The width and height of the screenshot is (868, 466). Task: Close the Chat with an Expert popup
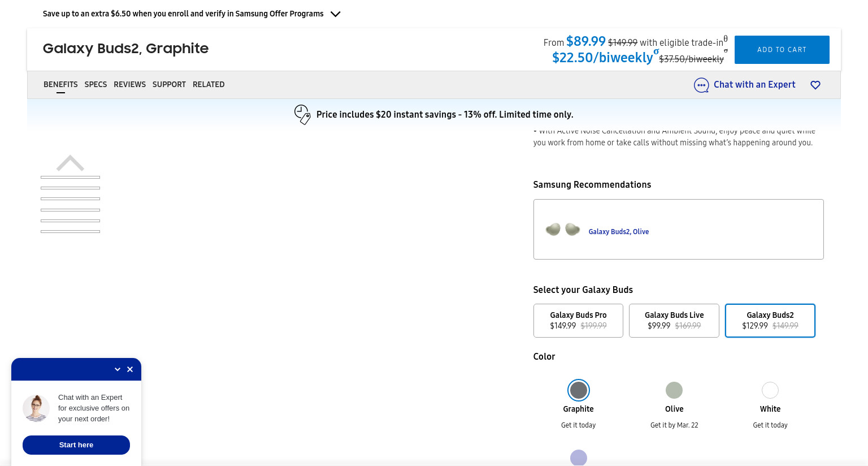[130, 369]
